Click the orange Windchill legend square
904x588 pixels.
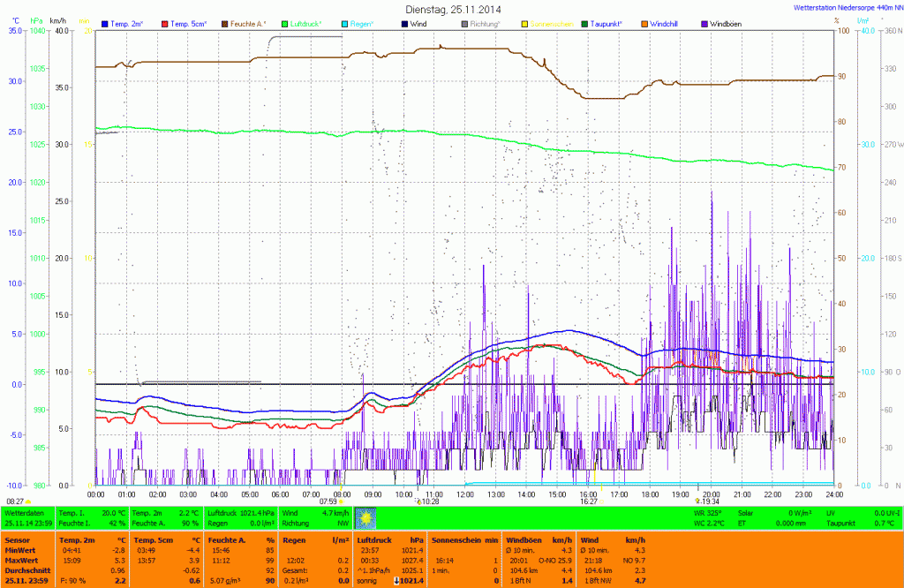645,23
